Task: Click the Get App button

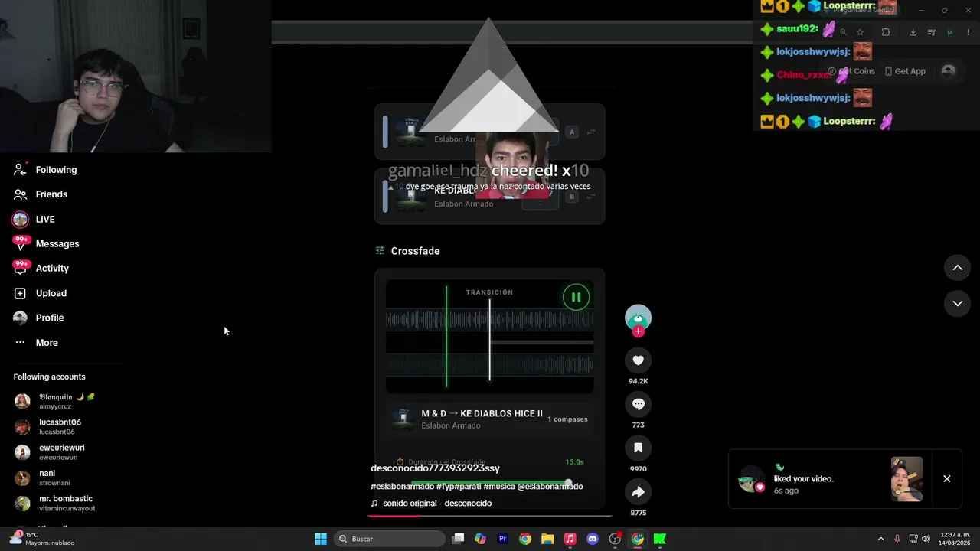Action: click(905, 71)
